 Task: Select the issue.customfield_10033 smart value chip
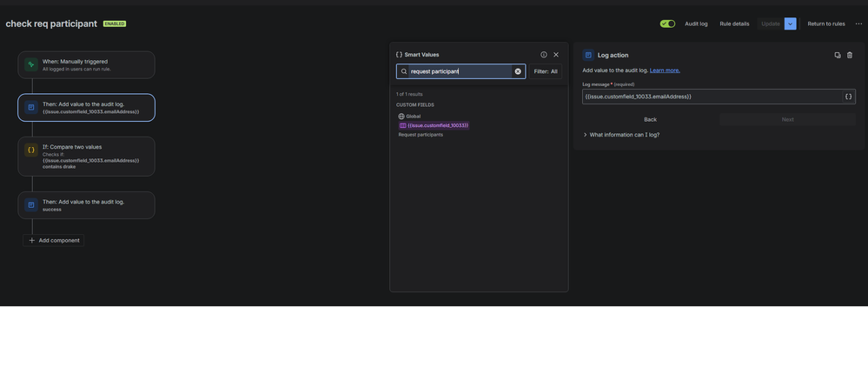click(x=434, y=126)
